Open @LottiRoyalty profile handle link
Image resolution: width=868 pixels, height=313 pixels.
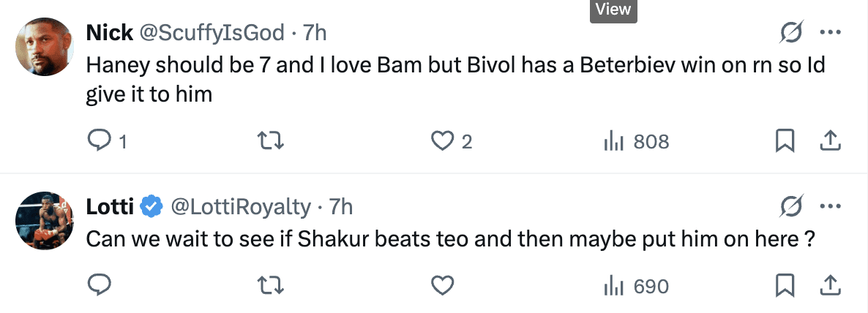(x=240, y=207)
